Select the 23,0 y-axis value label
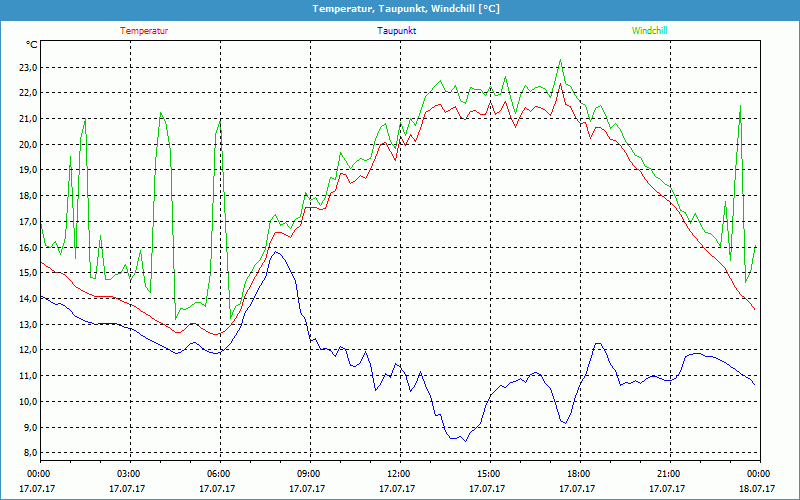This screenshot has width=800, height=500. [26, 68]
